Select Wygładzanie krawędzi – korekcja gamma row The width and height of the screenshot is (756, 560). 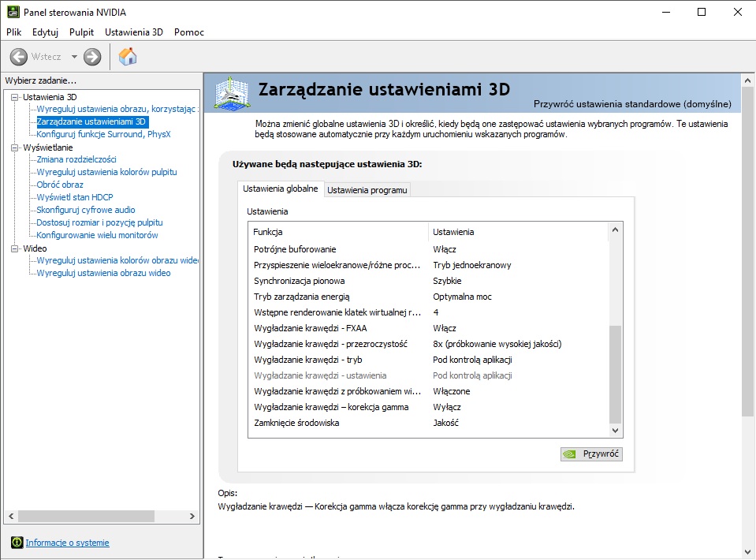[429, 407]
